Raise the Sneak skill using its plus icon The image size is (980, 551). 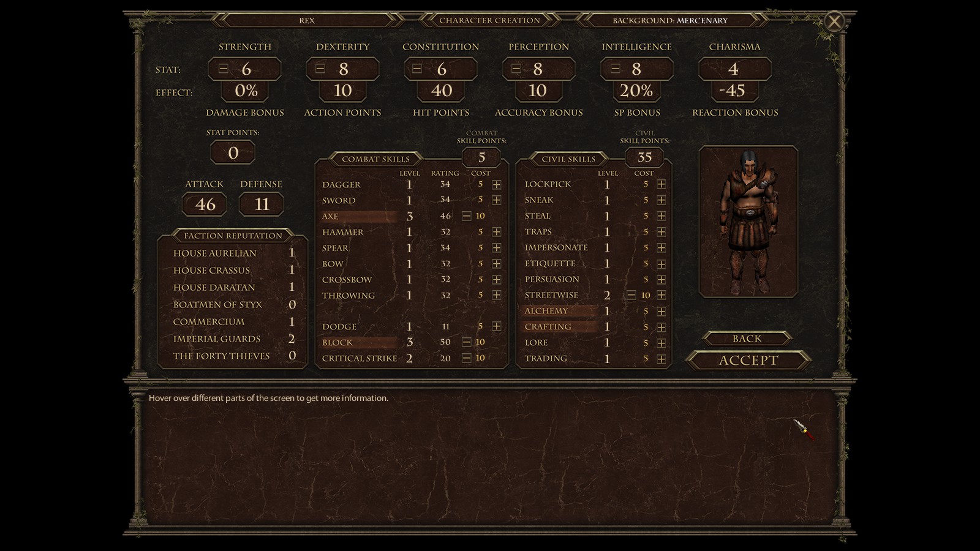(x=661, y=200)
